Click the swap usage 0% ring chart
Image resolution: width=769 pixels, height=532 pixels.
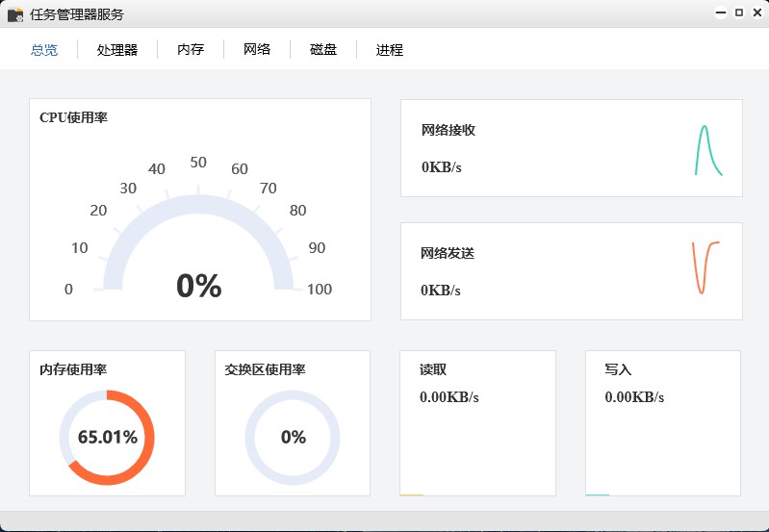coord(293,437)
